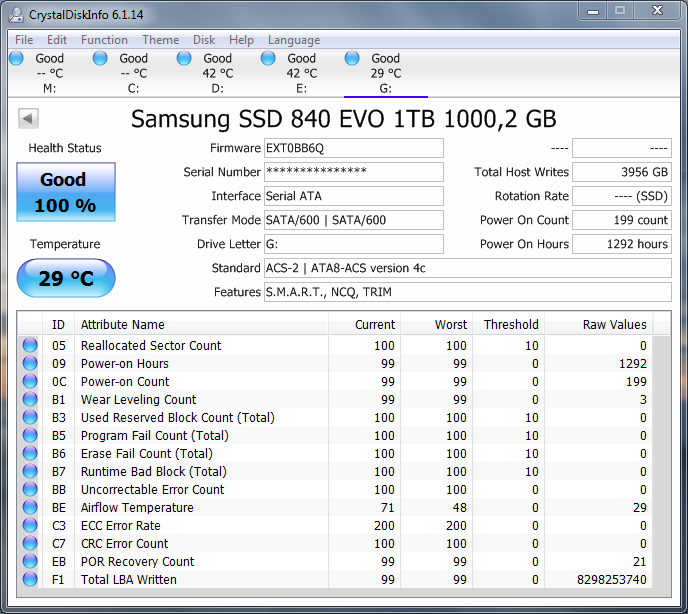Open the Language menu
688x614 pixels.
click(294, 40)
